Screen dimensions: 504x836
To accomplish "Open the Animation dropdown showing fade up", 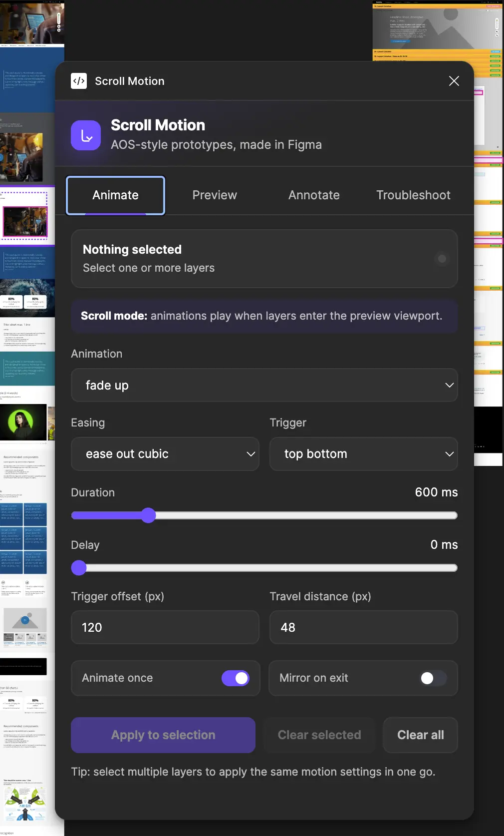I will [x=264, y=385].
